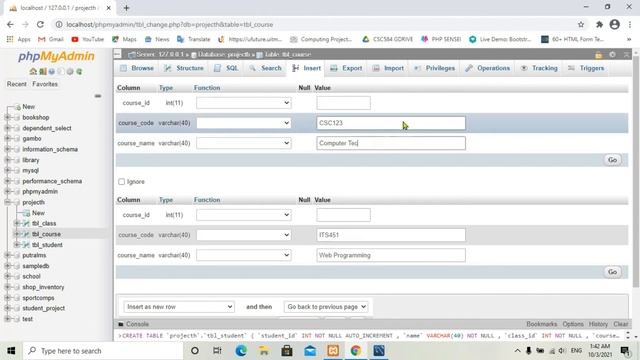Open the PHP SENSEI bookmark
640x360 pixels.
click(x=441, y=39)
